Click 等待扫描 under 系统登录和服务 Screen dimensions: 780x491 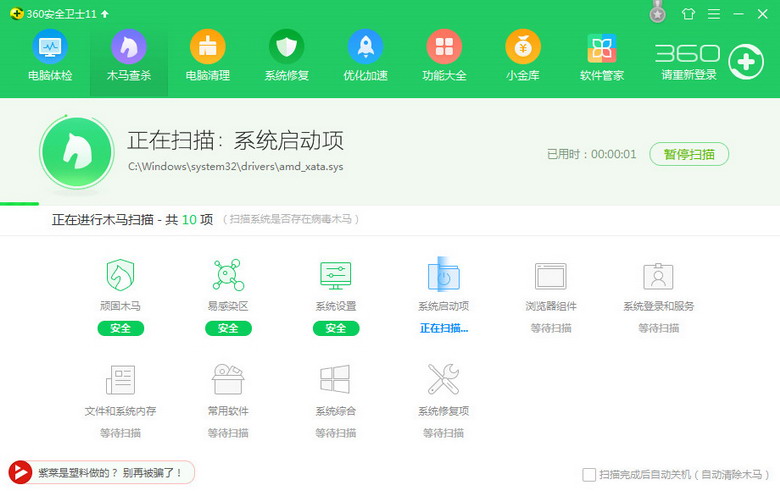[x=659, y=328]
